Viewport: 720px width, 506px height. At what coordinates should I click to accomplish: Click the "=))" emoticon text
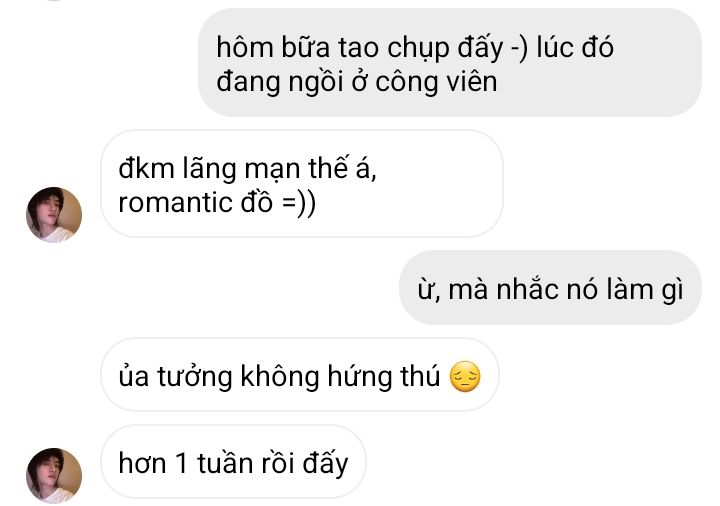[298, 202]
